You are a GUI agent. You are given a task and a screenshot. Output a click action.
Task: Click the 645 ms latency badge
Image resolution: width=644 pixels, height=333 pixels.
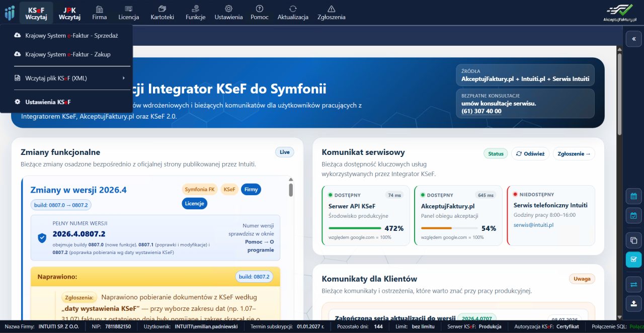(486, 195)
